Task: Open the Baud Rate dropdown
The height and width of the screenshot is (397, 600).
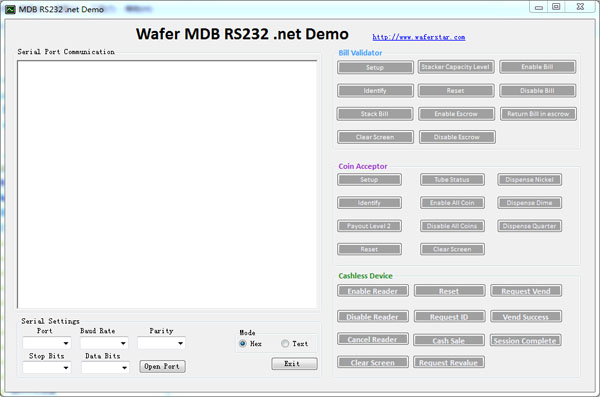Action: (x=104, y=343)
